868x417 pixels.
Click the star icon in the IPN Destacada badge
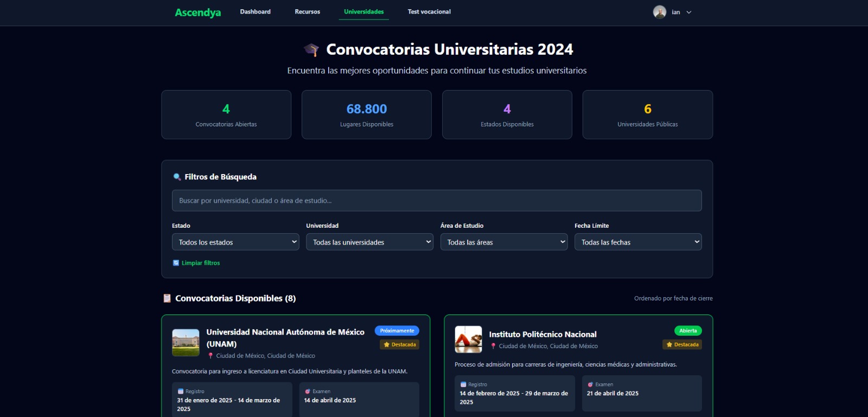pos(669,344)
